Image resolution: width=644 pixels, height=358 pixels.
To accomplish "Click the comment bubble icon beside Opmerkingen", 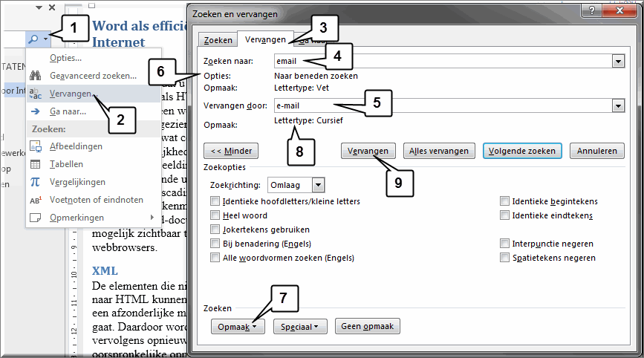I will [36, 218].
